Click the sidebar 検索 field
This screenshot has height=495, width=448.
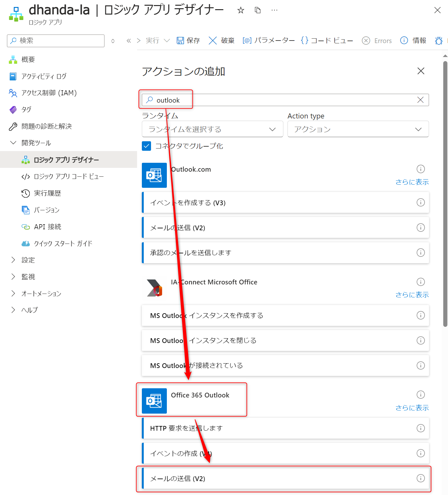click(56, 41)
